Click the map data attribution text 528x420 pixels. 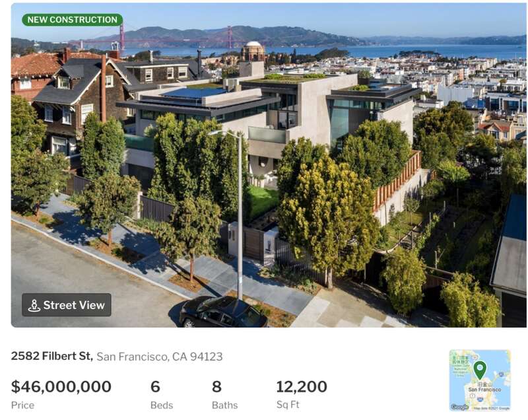(x=491, y=409)
